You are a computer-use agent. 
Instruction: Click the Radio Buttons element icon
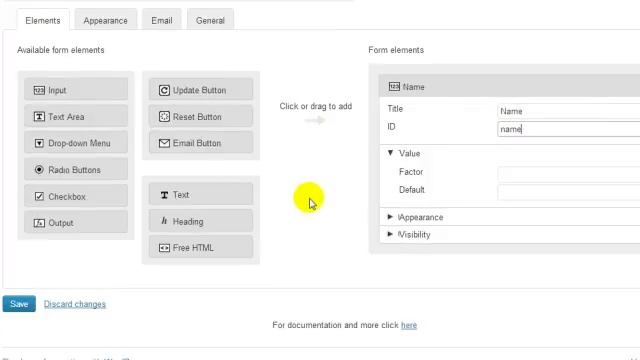39,170
